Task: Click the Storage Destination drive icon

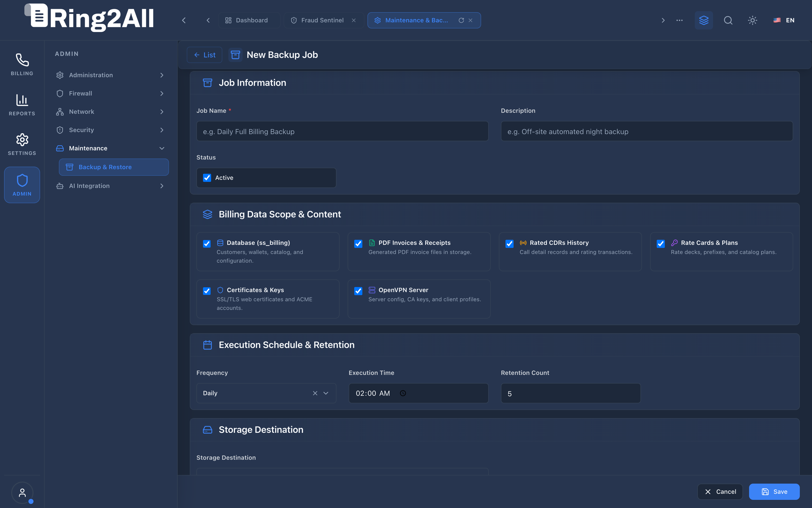Action: (207, 430)
